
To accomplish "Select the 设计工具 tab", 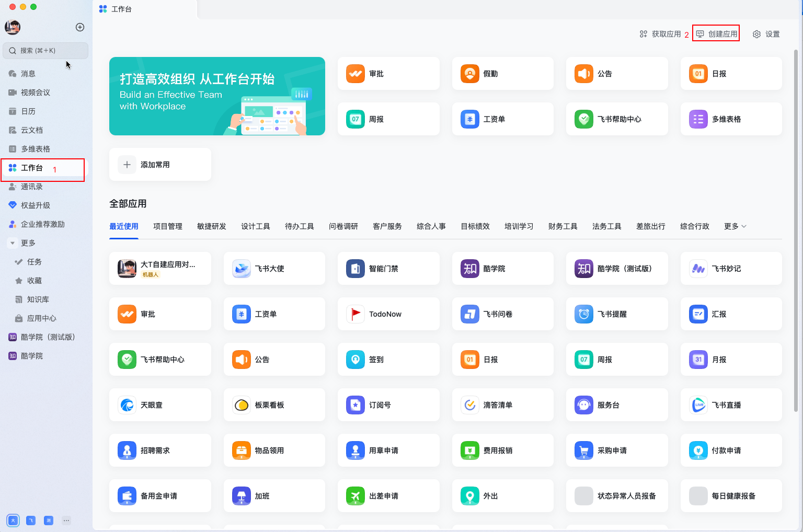I will pyautogui.click(x=256, y=226).
